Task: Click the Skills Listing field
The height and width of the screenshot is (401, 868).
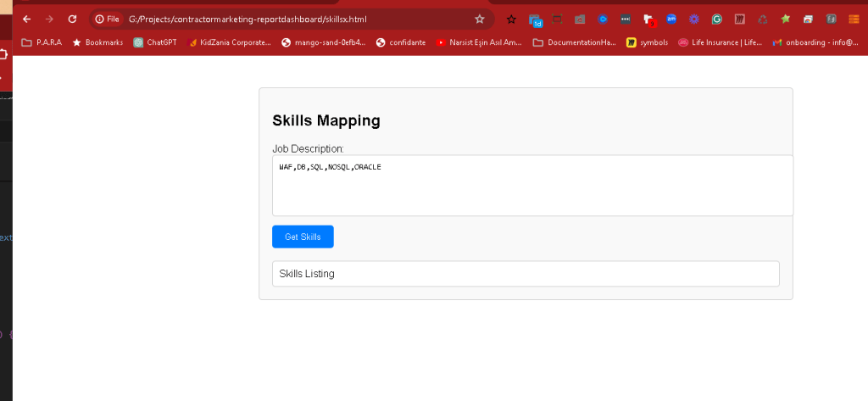Action: click(526, 274)
